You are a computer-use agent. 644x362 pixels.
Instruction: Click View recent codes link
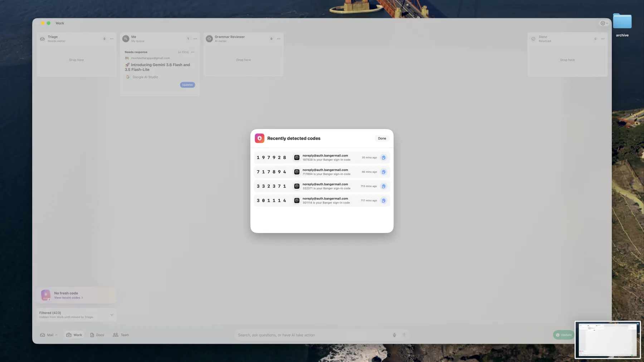point(68,298)
